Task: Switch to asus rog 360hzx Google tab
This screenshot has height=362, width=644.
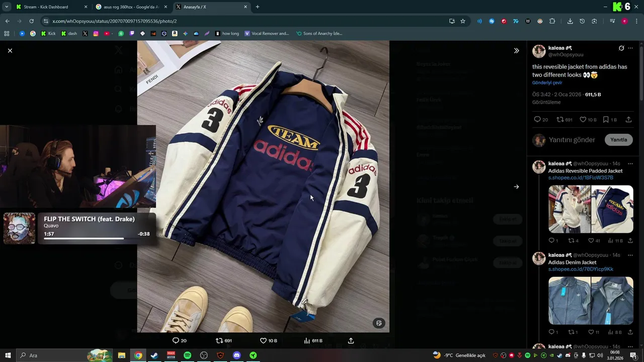Action: tap(131, 7)
